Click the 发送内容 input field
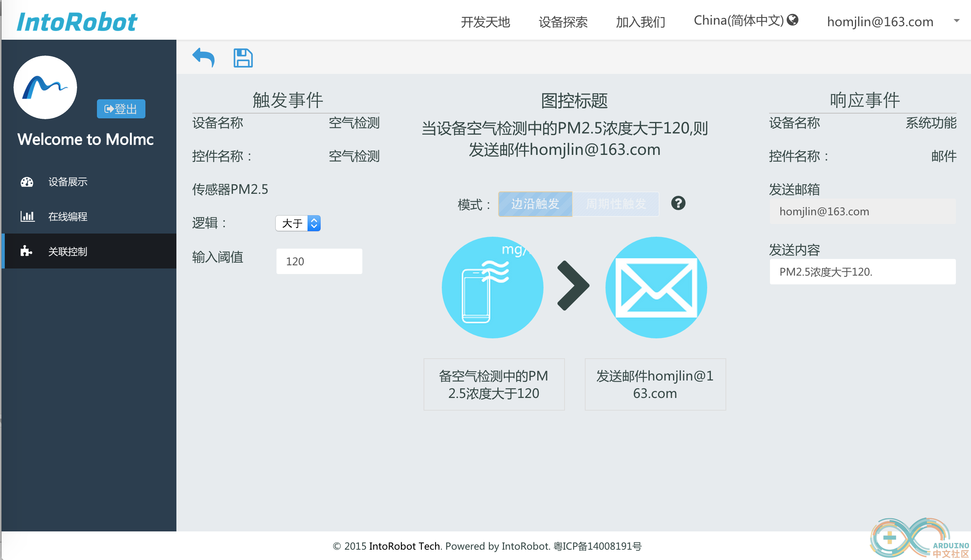Viewport: 971px width, 560px height. (863, 272)
